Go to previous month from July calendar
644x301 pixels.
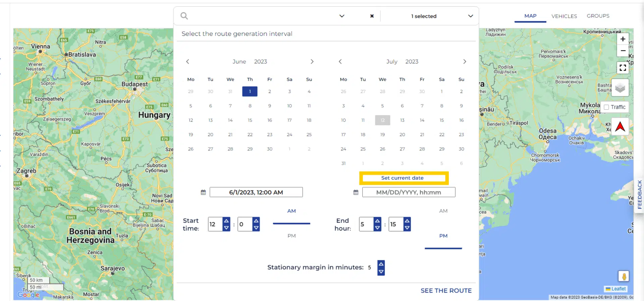pyautogui.click(x=340, y=61)
